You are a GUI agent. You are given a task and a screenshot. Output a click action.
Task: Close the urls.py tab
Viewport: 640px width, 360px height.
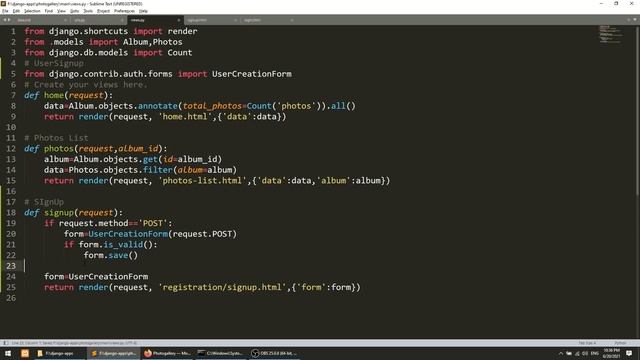click(x=122, y=20)
